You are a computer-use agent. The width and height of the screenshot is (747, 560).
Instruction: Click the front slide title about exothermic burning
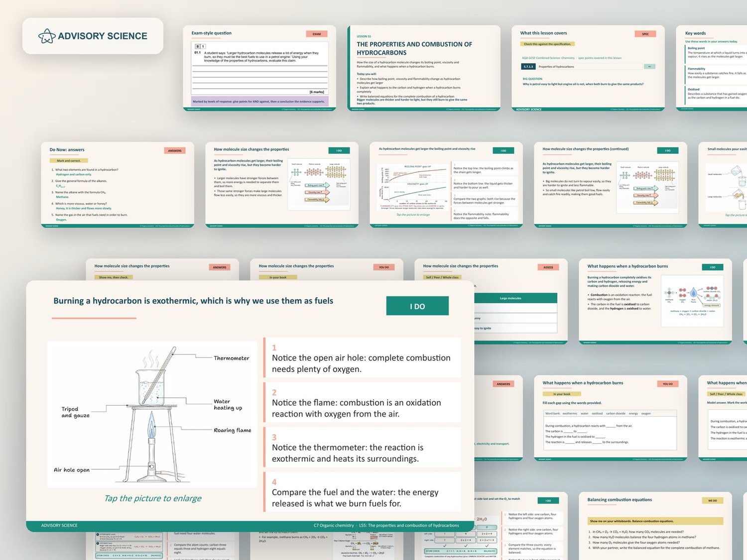pyautogui.click(x=193, y=301)
